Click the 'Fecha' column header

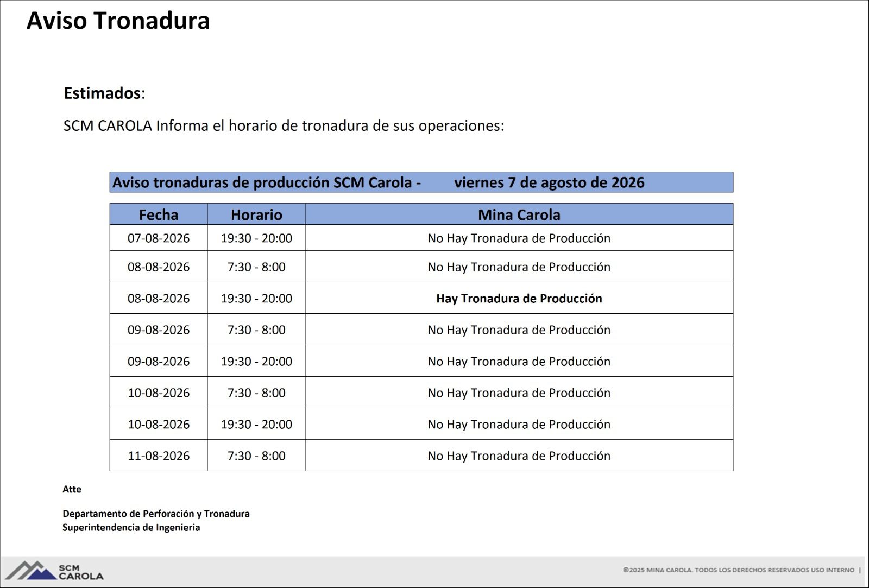point(159,214)
